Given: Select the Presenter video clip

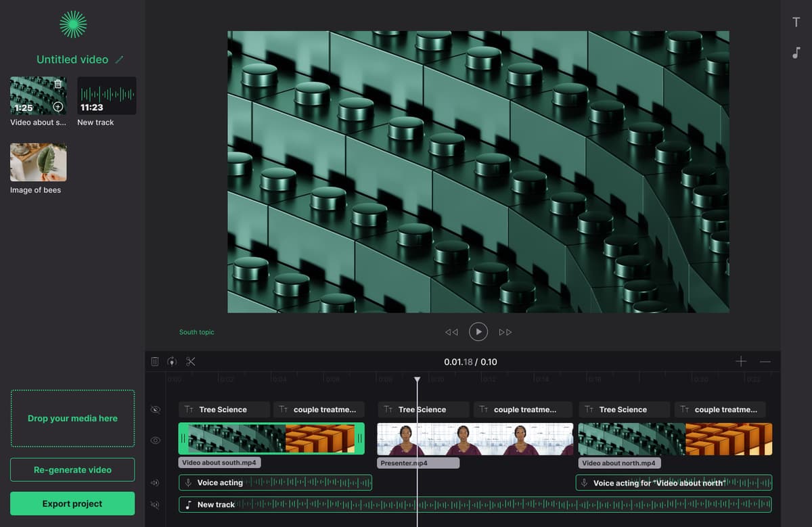Looking at the screenshot, I should pyautogui.click(x=475, y=438).
